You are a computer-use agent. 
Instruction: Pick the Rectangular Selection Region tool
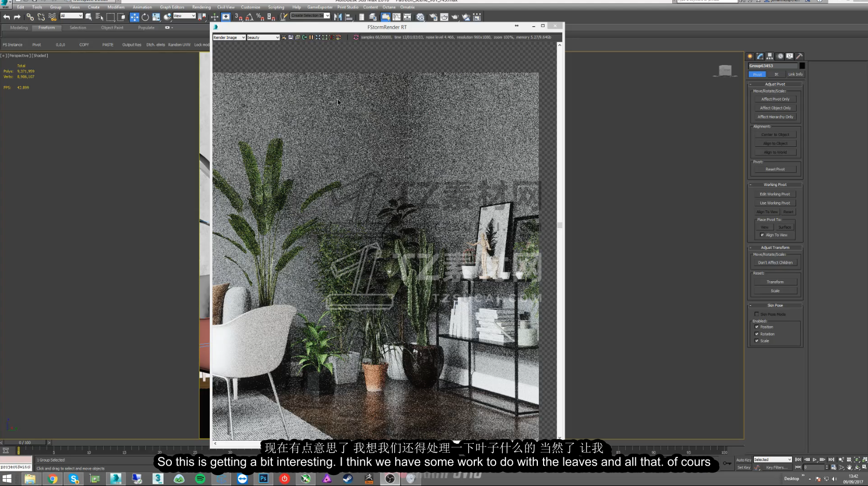coord(110,17)
